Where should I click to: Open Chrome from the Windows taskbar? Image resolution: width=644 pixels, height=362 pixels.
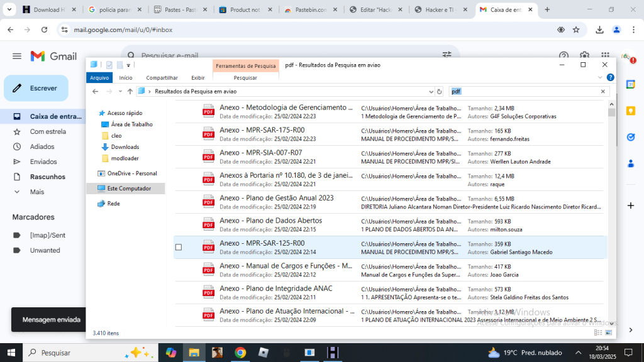click(x=240, y=353)
